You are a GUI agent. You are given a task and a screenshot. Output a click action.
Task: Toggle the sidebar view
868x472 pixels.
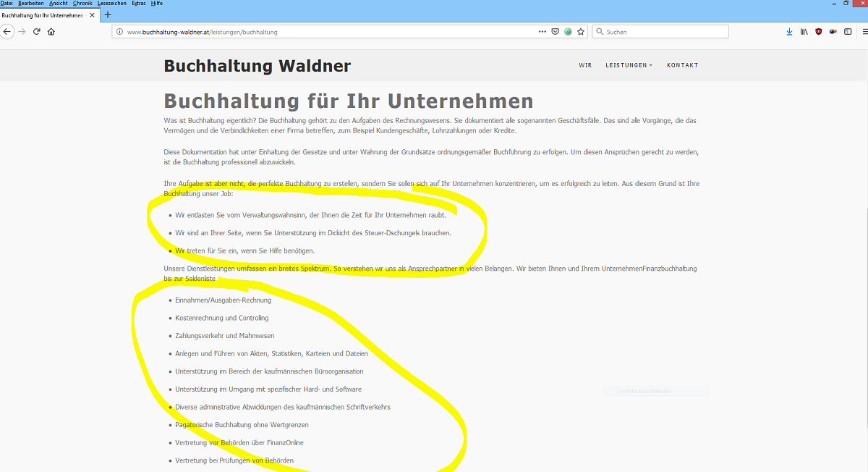848,32
